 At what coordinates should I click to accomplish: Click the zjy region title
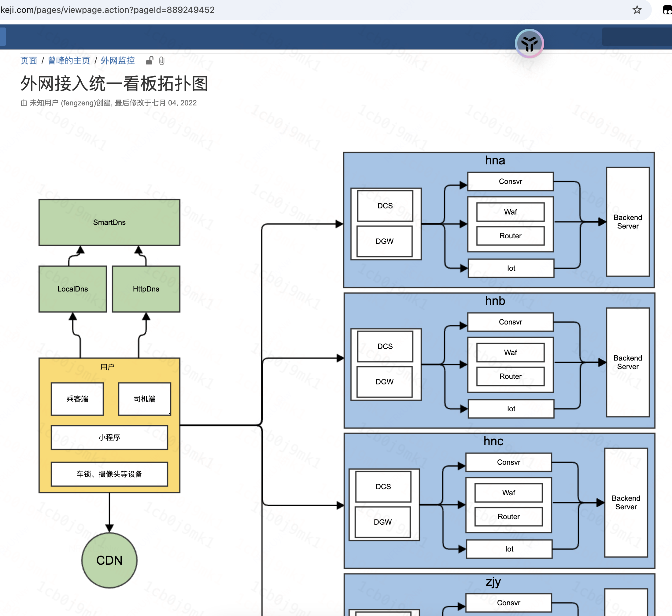(x=493, y=582)
